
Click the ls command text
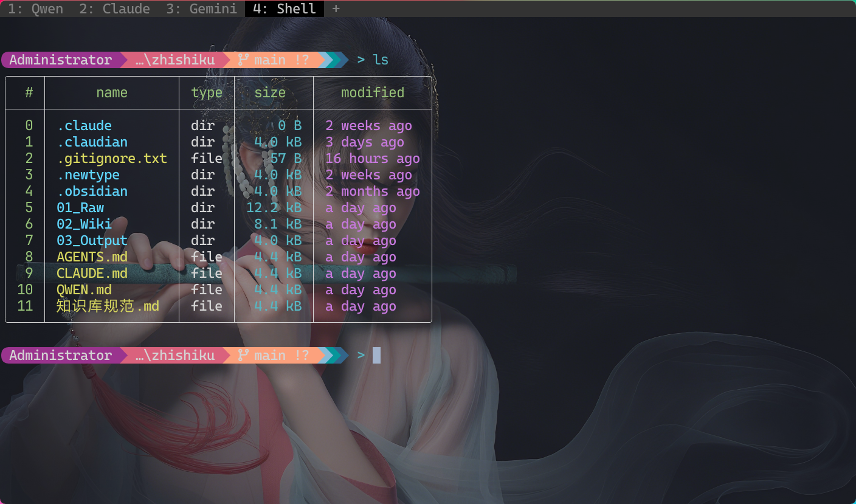381,60
